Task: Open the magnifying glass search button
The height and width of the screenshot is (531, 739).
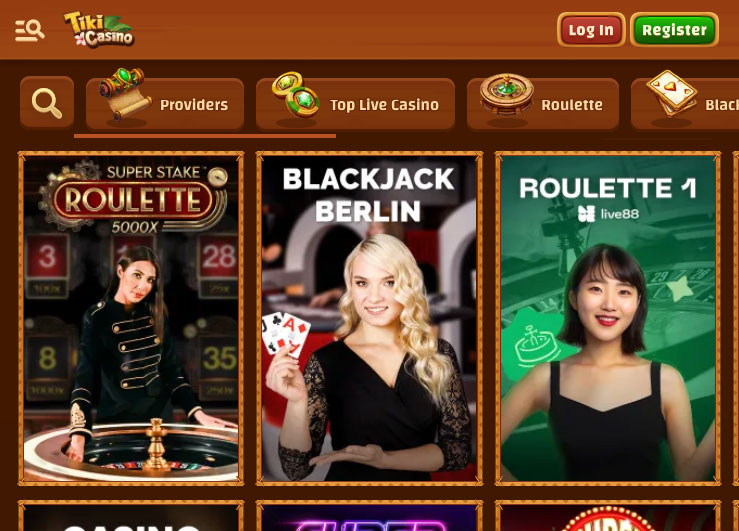Action: 47,103
